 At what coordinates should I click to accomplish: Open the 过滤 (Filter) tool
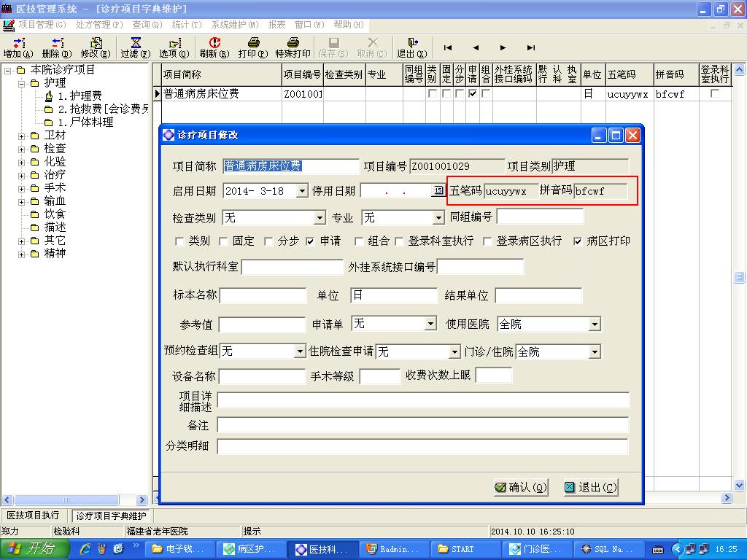[135, 47]
